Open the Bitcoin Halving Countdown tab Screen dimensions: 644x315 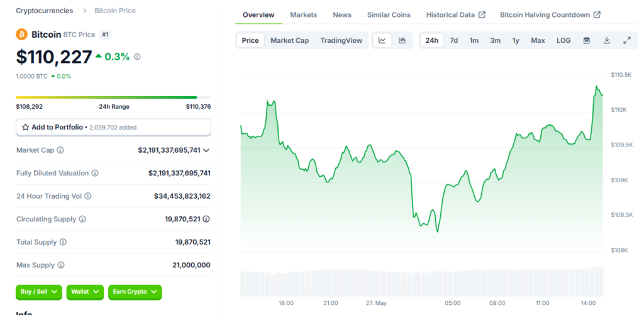pos(550,15)
